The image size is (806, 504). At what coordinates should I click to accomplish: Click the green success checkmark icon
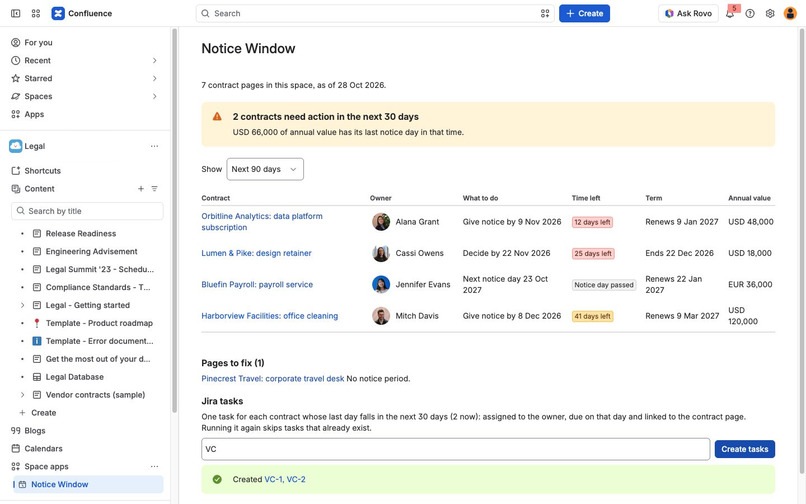coord(217,479)
